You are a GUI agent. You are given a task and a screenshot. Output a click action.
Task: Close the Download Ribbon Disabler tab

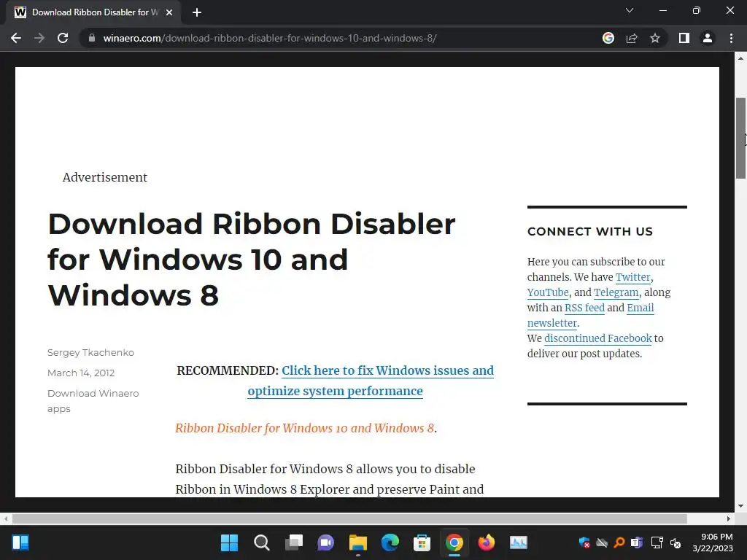coord(169,12)
